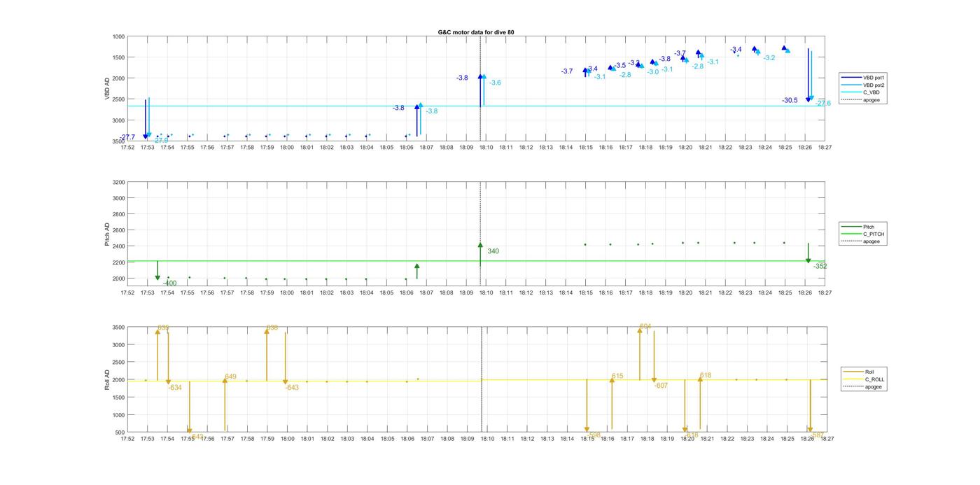
Task: Click the "-607" roll data label
Action: 661,386
